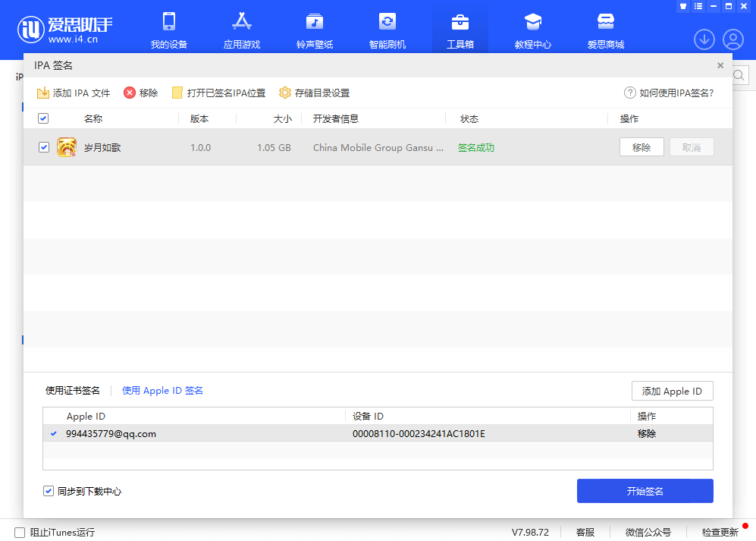Click the blue checkmark beside the Apple ID
The image size is (756, 541).
54,433
